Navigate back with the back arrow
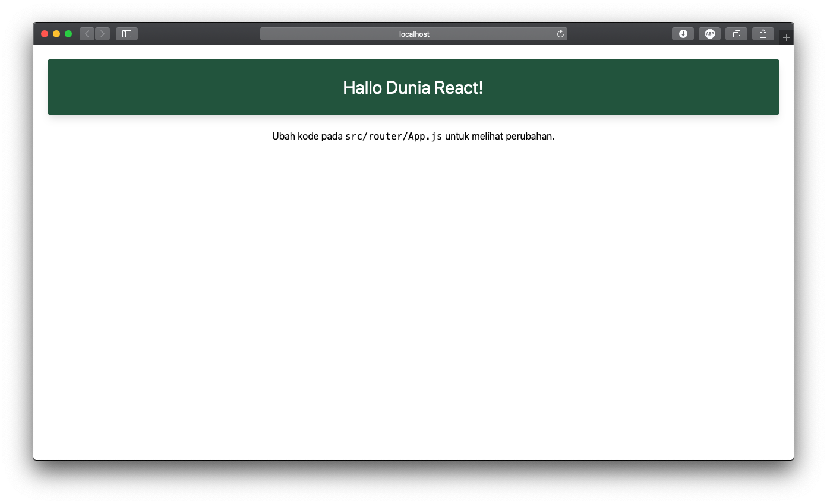The image size is (827, 504). coord(87,34)
